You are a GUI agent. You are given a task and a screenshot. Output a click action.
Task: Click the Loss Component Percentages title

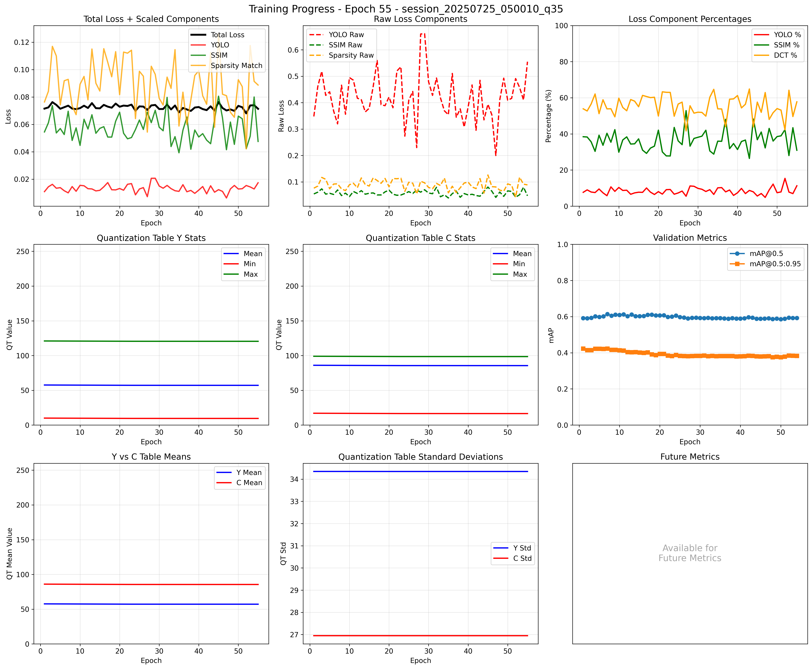(x=689, y=19)
